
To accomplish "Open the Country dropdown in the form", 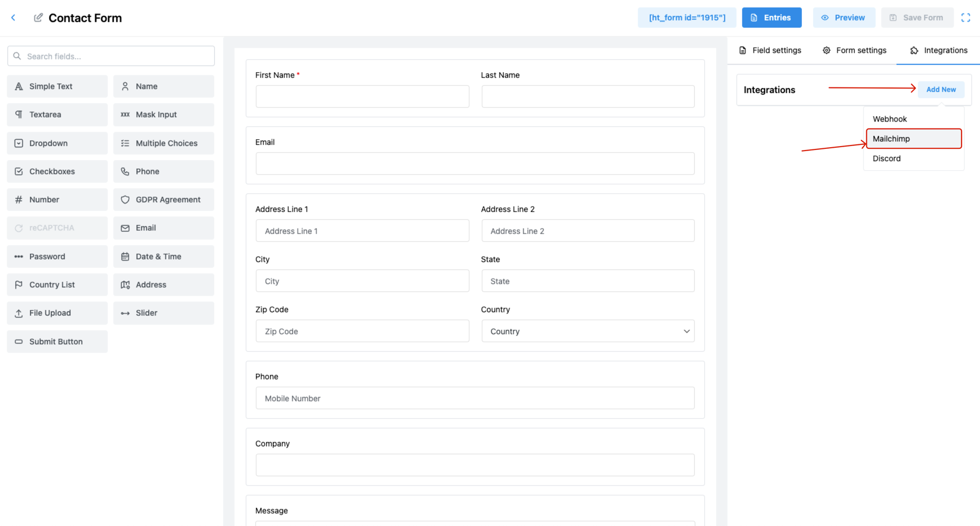I will [588, 331].
